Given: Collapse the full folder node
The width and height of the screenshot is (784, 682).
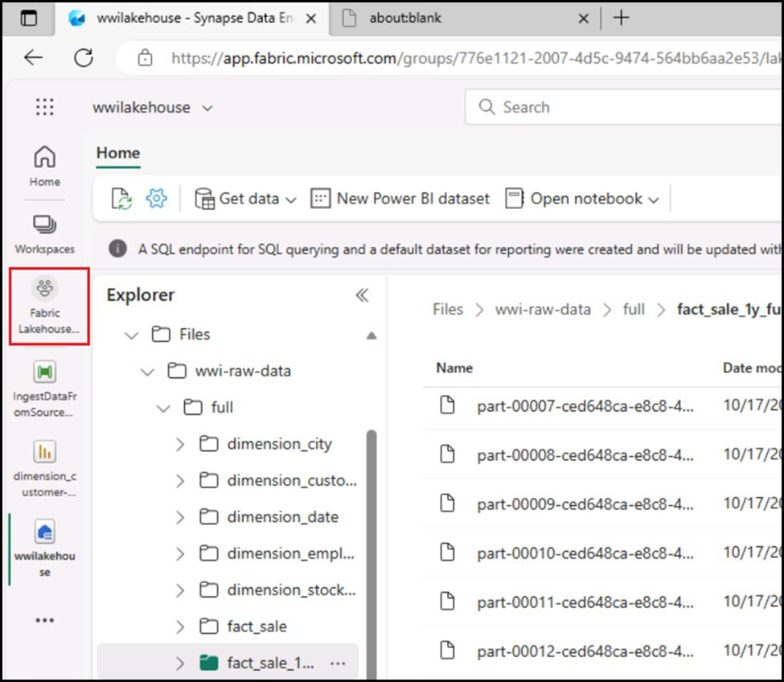Looking at the screenshot, I should [163, 408].
